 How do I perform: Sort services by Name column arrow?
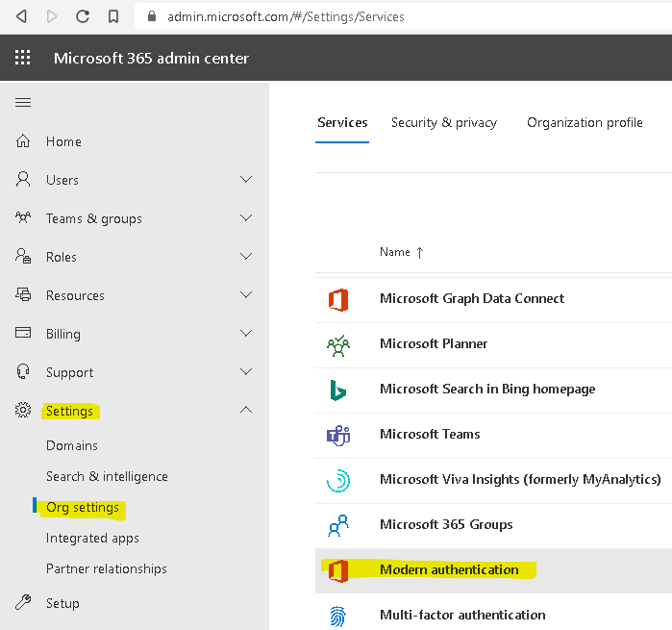pos(420,253)
